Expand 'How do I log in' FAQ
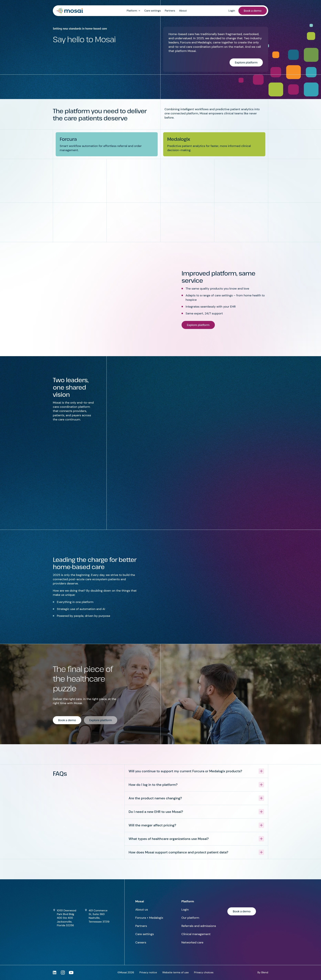Screen dimensions: 321x980 click(x=196, y=784)
